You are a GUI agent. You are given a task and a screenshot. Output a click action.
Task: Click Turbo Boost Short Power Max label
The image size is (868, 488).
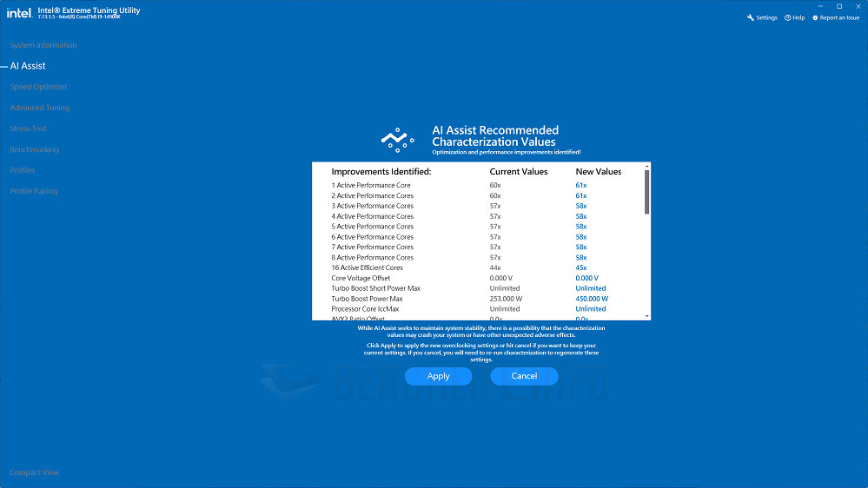click(376, 288)
